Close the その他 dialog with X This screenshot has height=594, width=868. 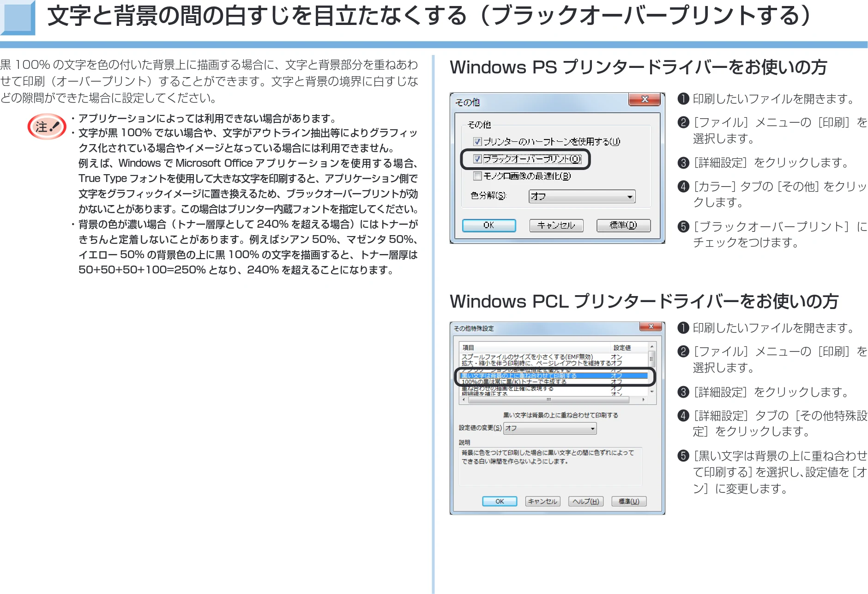coord(645,99)
